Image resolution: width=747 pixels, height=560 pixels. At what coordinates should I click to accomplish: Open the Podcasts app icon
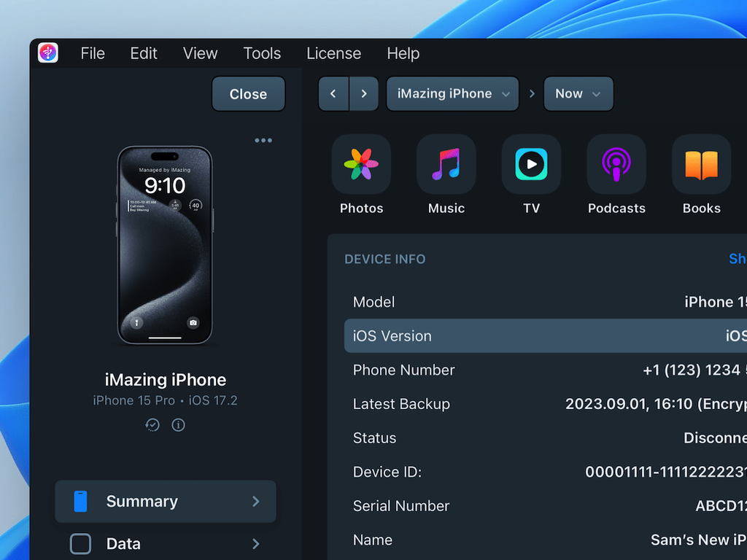616,164
